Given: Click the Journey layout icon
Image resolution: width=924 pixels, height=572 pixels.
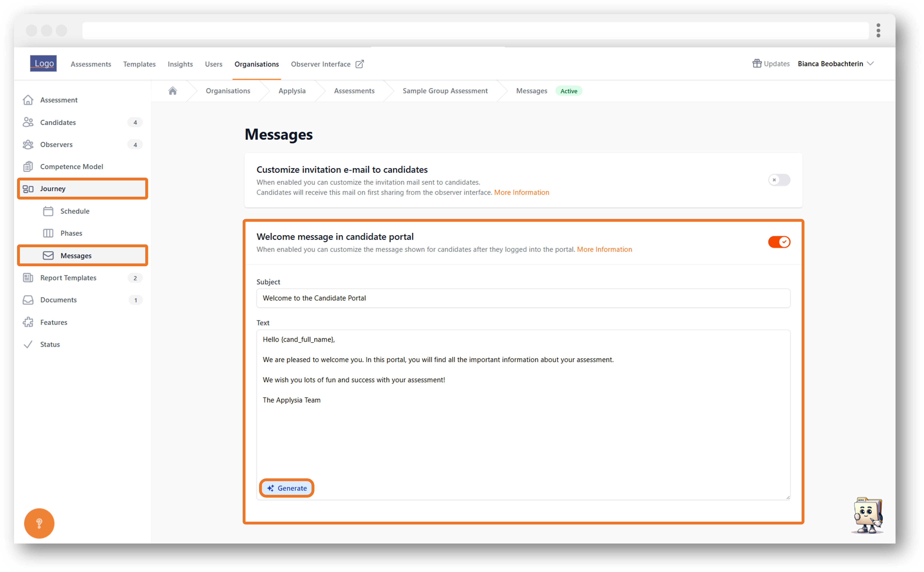Looking at the screenshot, I should [28, 189].
